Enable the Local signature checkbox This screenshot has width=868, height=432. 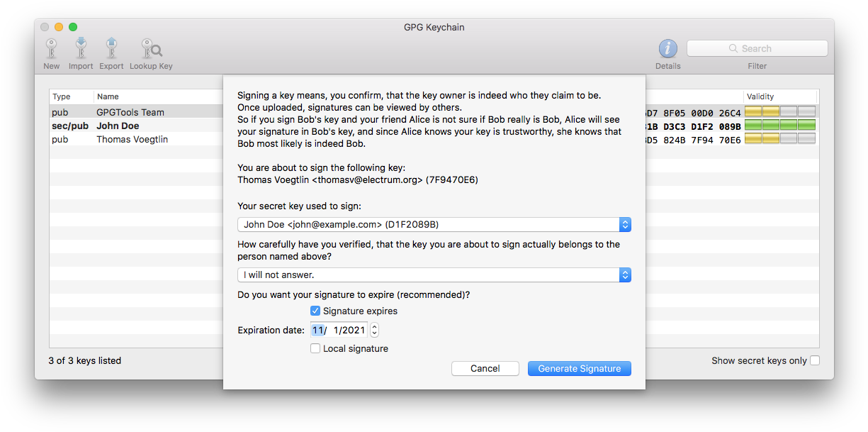click(x=315, y=348)
